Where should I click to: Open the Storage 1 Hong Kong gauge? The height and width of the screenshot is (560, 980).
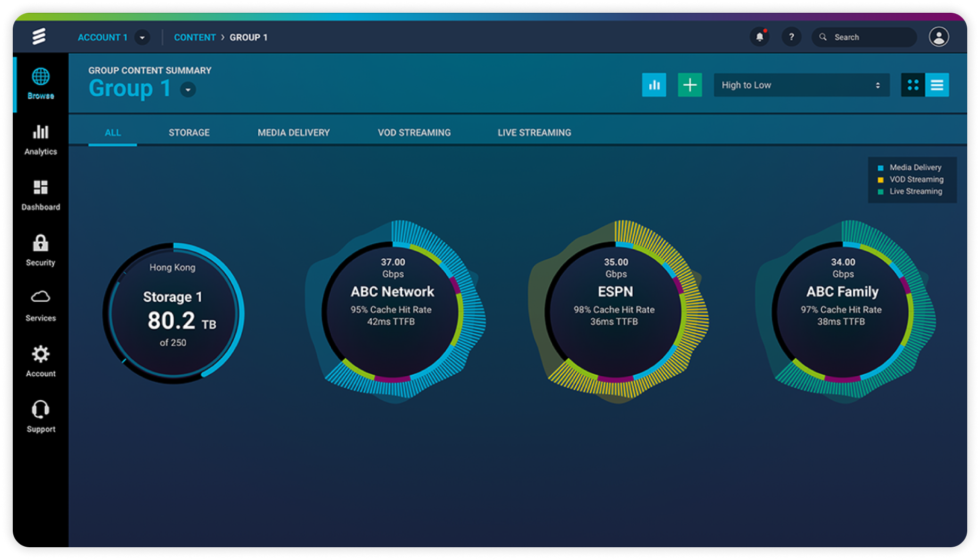coord(173,313)
